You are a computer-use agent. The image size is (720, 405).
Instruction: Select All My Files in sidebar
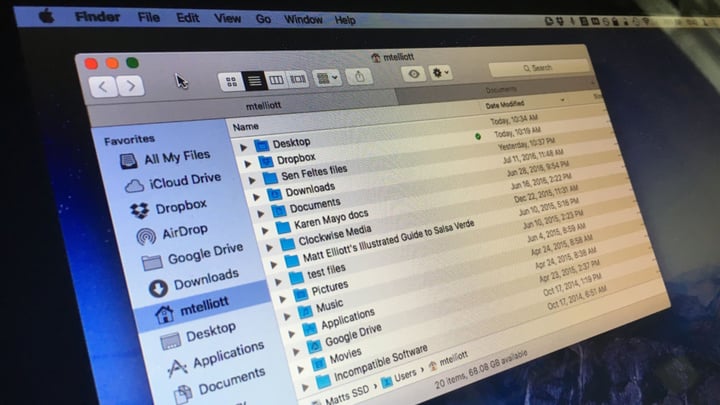(x=165, y=158)
